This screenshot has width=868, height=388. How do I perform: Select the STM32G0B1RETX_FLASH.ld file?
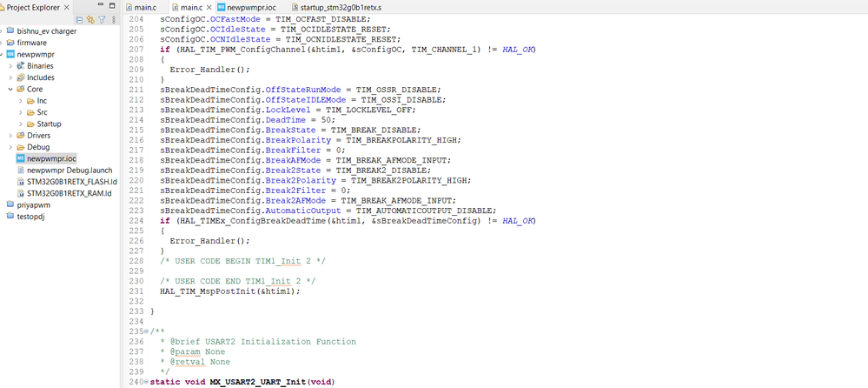pos(72,182)
